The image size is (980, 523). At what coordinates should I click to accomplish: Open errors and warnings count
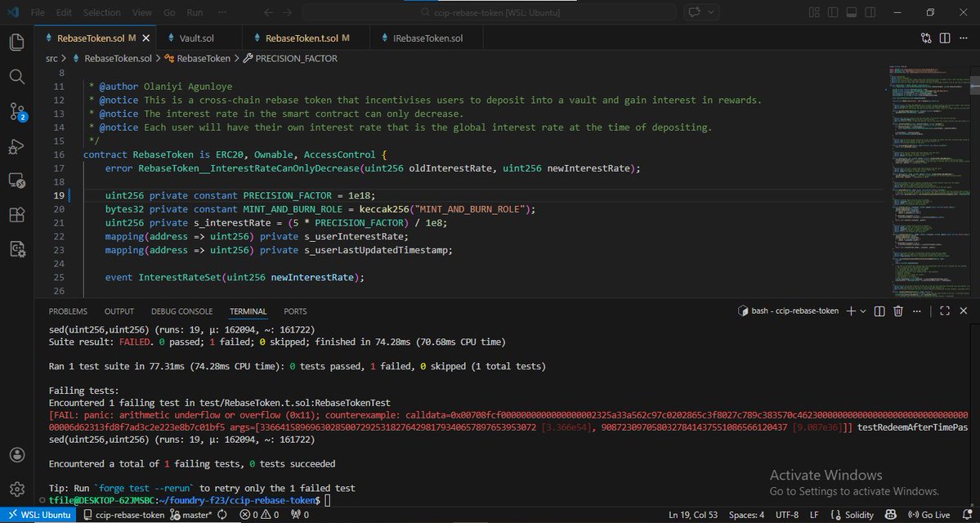tap(259, 516)
